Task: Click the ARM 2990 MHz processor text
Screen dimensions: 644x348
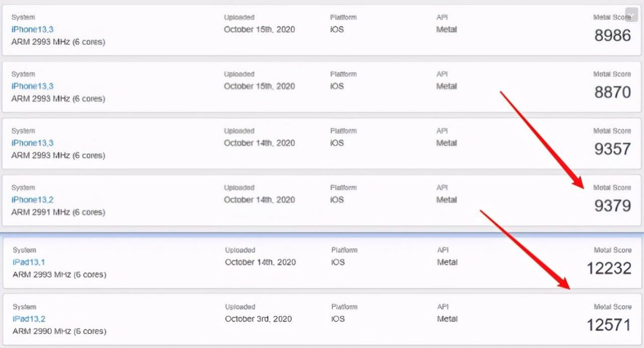Action: point(59,331)
